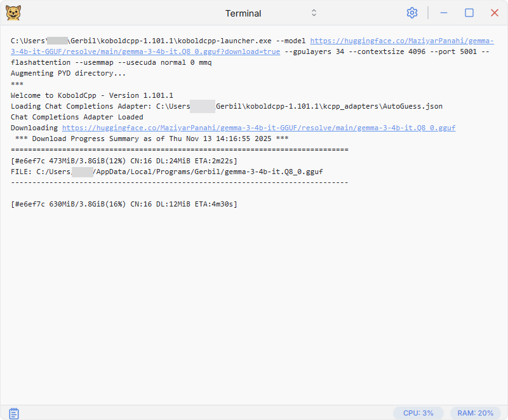Click the Chat Completions Adapter Loaded line
The height and width of the screenshot is (420, 508).
tap(77, 117)
